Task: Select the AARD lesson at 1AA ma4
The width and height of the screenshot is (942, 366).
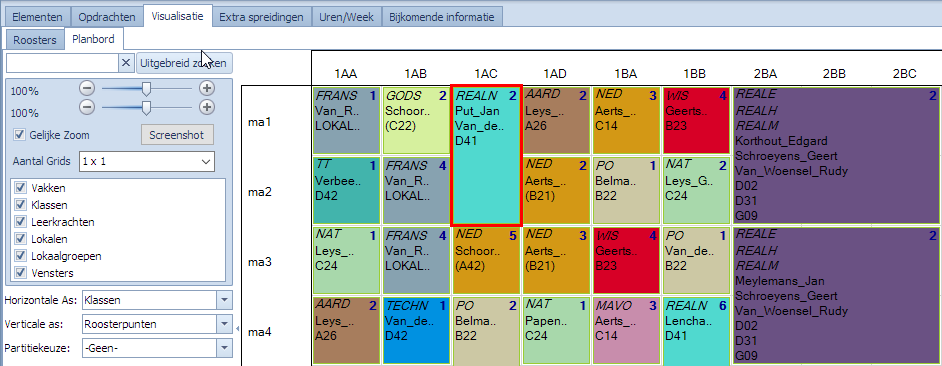Action: pyautogui.click(x=346, y=331)
